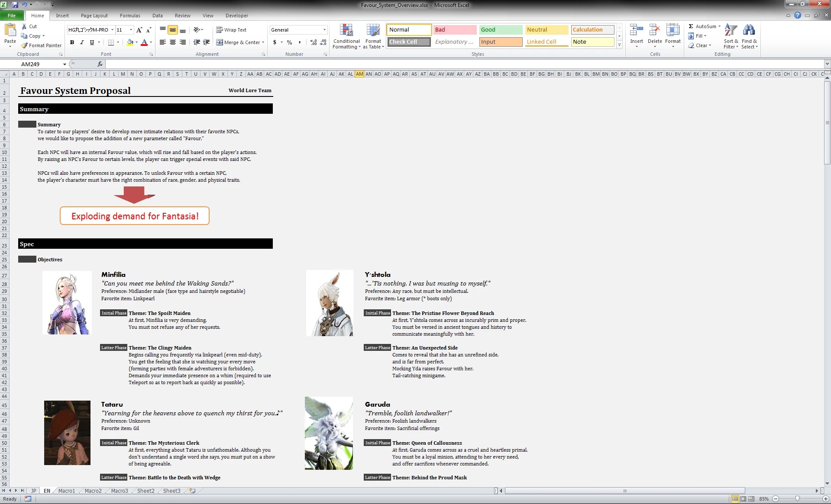Toggle Underline formatting

(x=92, y=42)
